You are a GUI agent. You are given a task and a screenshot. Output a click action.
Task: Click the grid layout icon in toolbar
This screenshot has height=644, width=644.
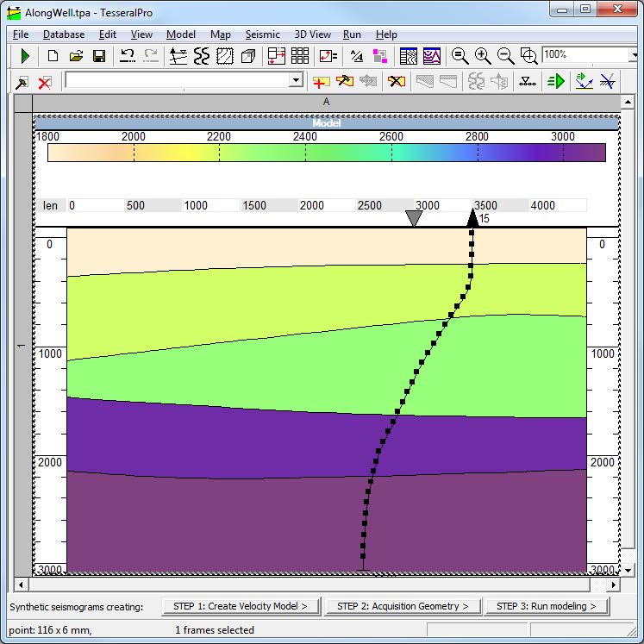click(300, 56)
